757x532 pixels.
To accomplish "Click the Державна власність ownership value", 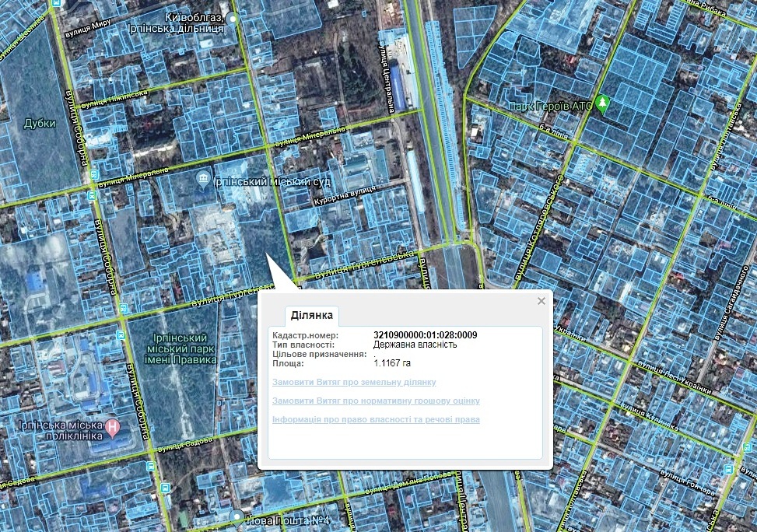I will point(415,345).
